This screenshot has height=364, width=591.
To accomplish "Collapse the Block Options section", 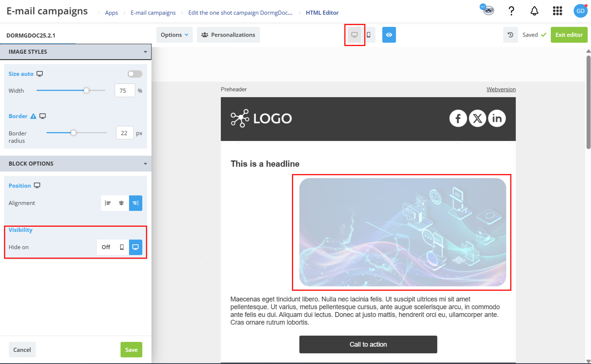I will 76,163.
